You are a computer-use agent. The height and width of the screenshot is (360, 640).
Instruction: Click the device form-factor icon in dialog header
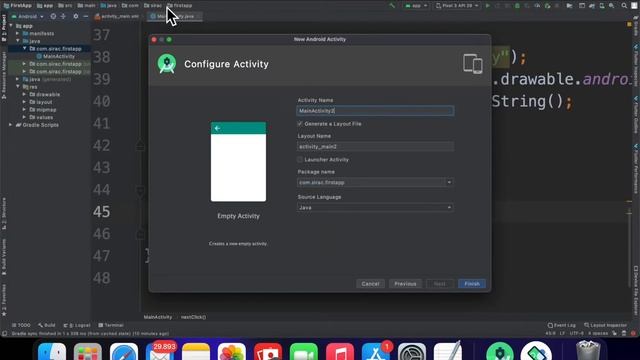pyautogui.click(x=473, y=64)
